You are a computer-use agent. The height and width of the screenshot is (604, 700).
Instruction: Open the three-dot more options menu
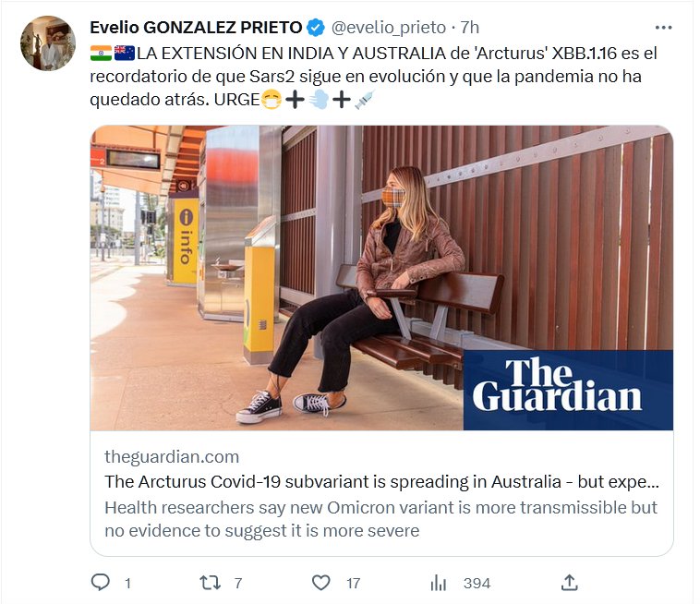point(662,28)
